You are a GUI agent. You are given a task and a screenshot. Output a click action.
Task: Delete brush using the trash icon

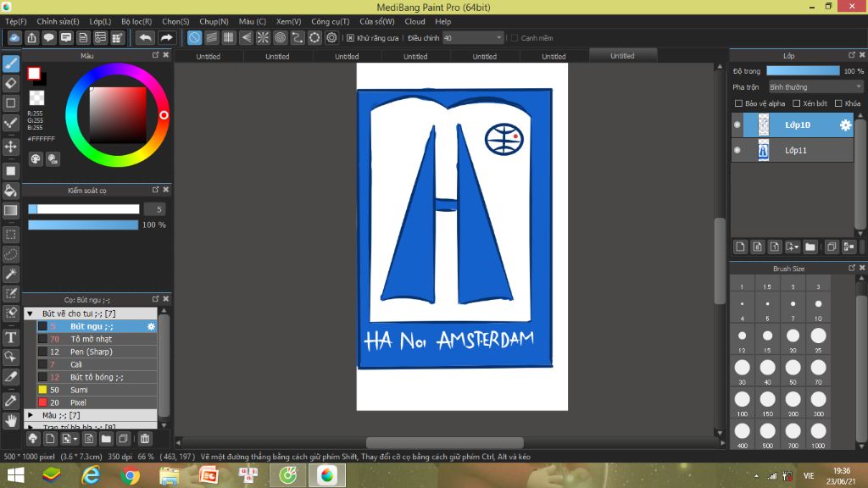pyautogui.click(x=145, y=439)
